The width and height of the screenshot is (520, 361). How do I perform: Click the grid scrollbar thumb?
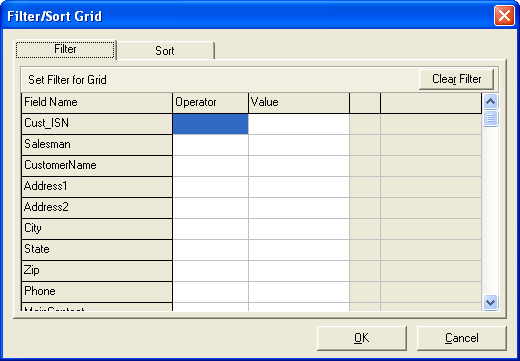(x=490, y=118)
